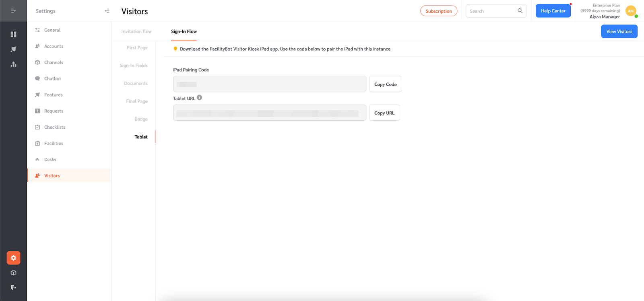Open the Help Center
Screen dimensions: 644x301
[553, 11]
